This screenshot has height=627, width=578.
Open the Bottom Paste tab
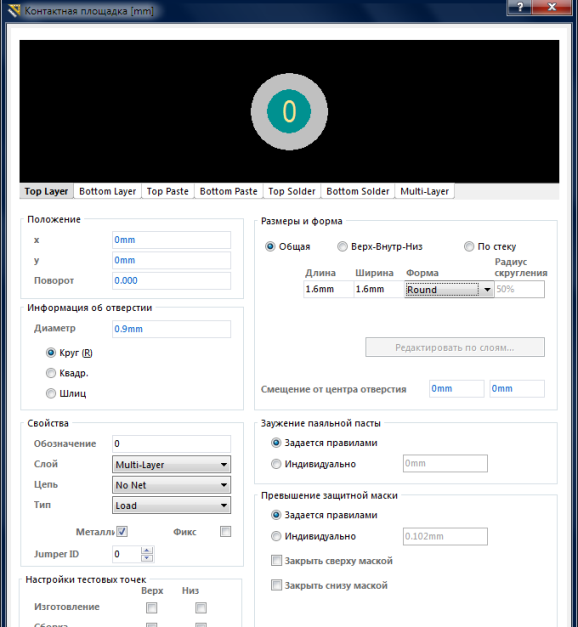[228, 191]
